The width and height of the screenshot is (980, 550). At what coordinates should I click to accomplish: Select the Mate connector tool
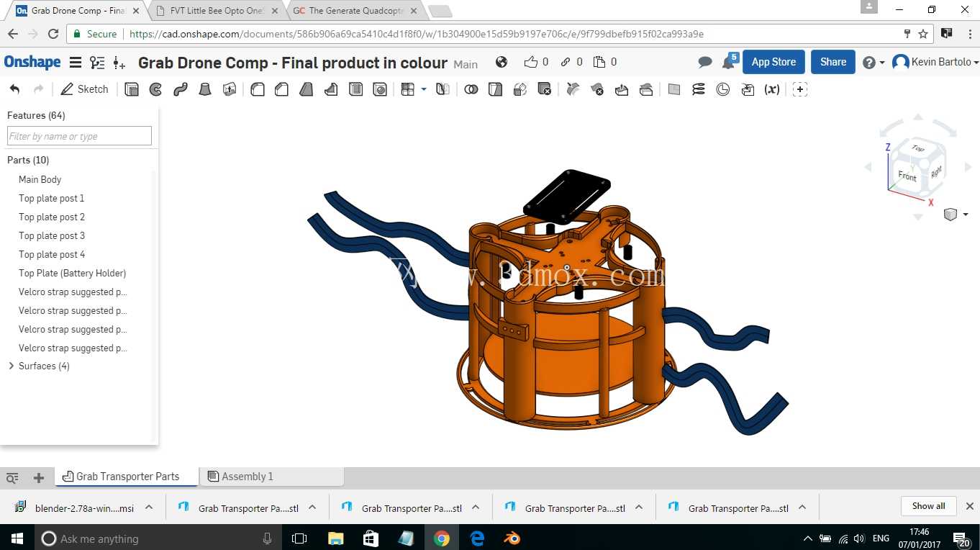[x=800, y=89]
